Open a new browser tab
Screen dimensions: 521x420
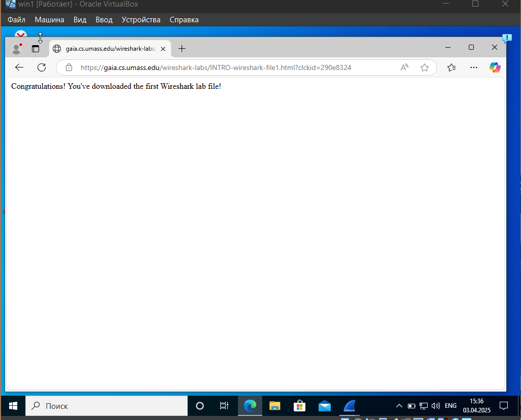pyautogui.click(x=182, y=49)
